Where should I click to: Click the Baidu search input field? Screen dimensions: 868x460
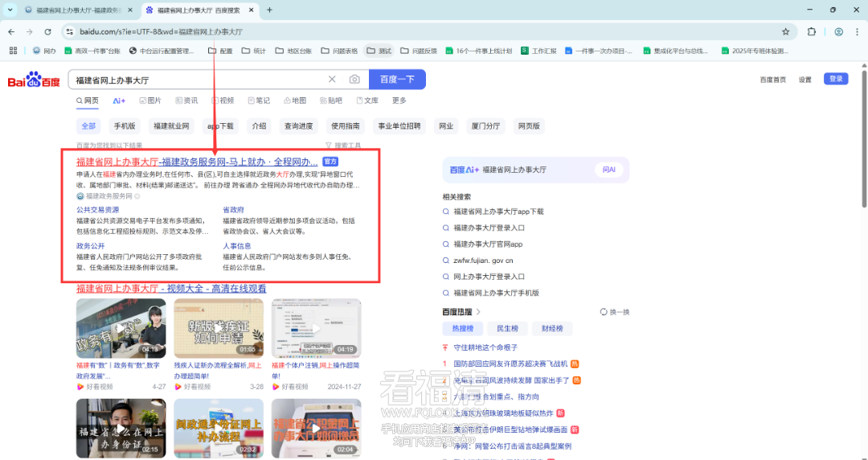pyautogui.click(x=197, y=80)
